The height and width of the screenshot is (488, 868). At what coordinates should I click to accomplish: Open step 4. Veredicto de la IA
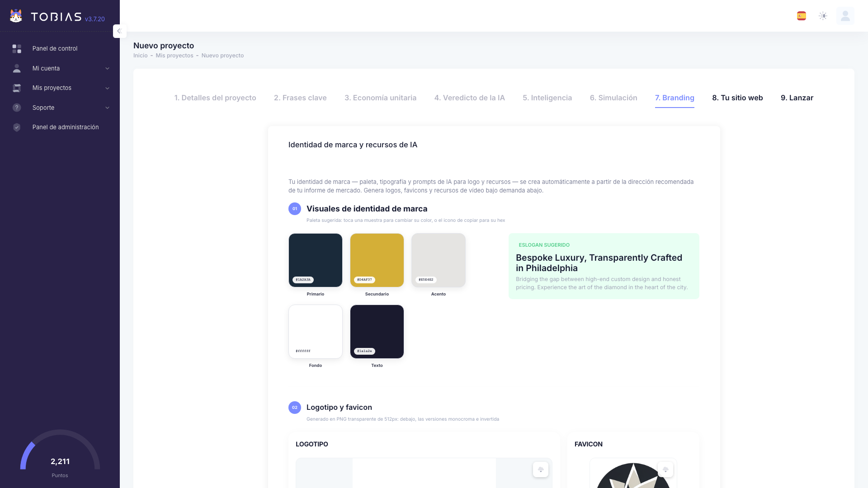pyautogui.click(x=470, y=98)
